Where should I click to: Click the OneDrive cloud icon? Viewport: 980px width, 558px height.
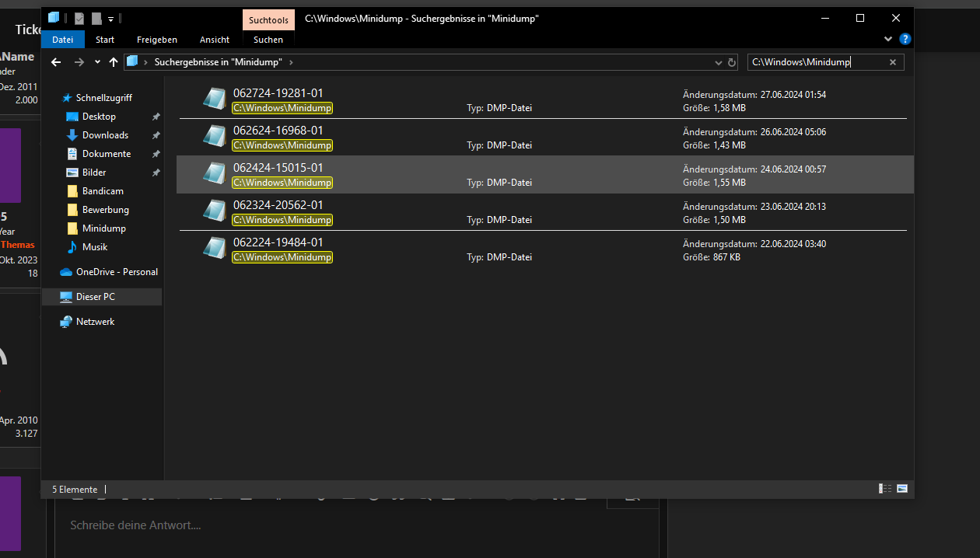pyautogui.click(x=66, y=272)
